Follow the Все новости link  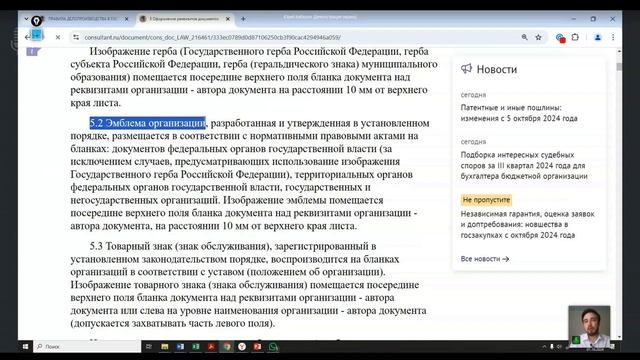484,259
